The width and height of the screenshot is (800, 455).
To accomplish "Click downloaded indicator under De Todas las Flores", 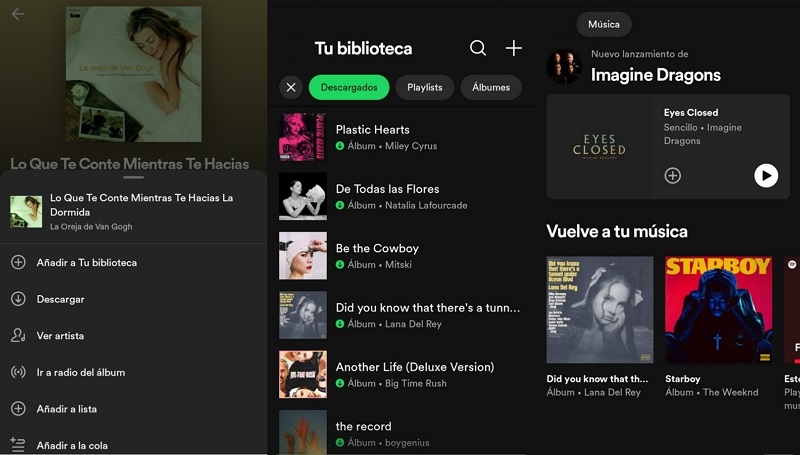I will [340, 205].
